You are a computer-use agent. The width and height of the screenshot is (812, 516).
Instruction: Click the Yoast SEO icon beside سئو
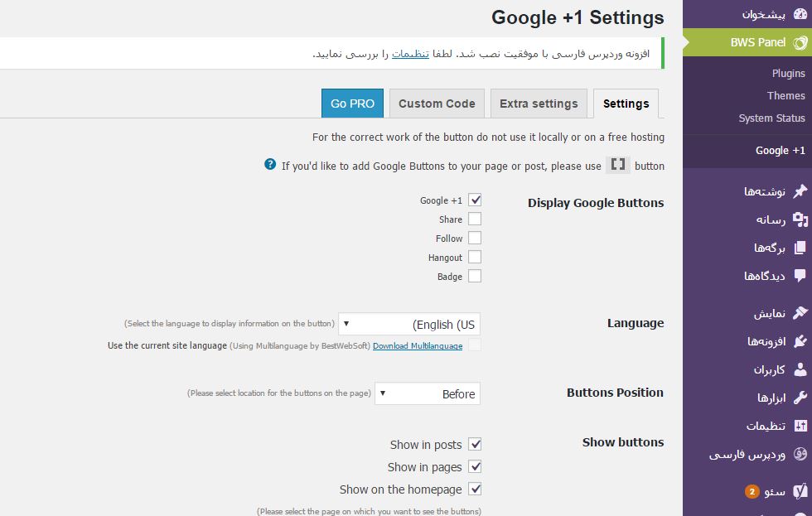pos(800,490)
